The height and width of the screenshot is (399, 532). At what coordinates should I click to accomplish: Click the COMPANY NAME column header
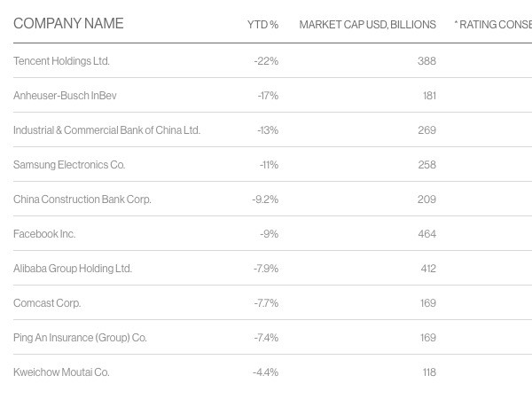68,24
